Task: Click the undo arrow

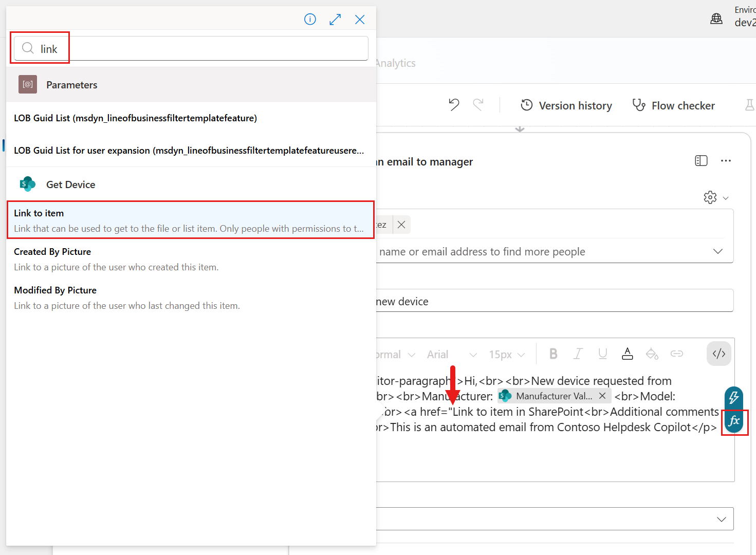Action: point(453,104)
